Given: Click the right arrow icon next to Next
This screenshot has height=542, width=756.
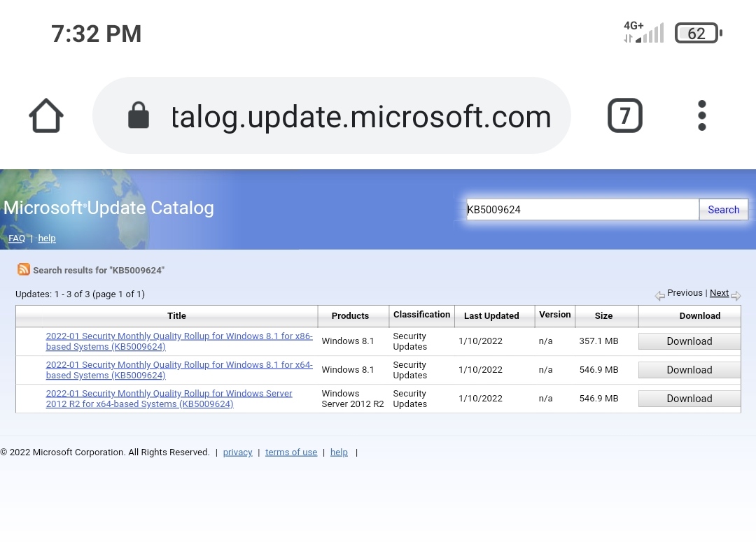Looking at the screenshot, I should tap(736, 296).
